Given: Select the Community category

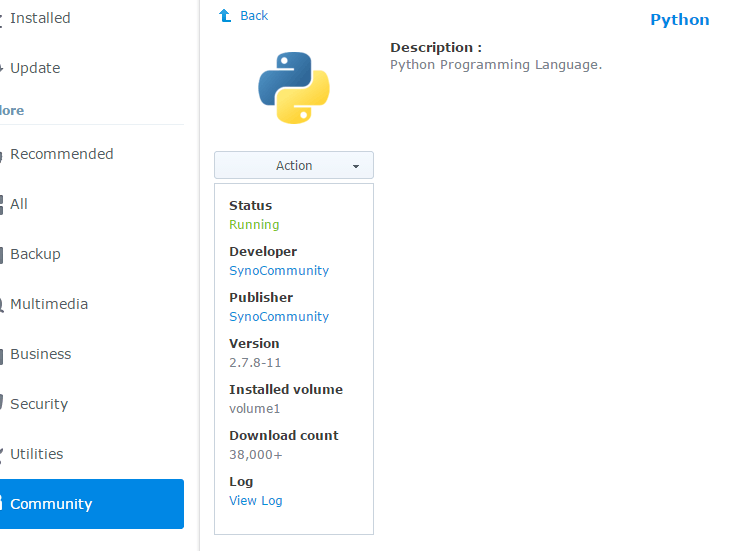Looking at the screenshot, I should (x=51, y=504).
